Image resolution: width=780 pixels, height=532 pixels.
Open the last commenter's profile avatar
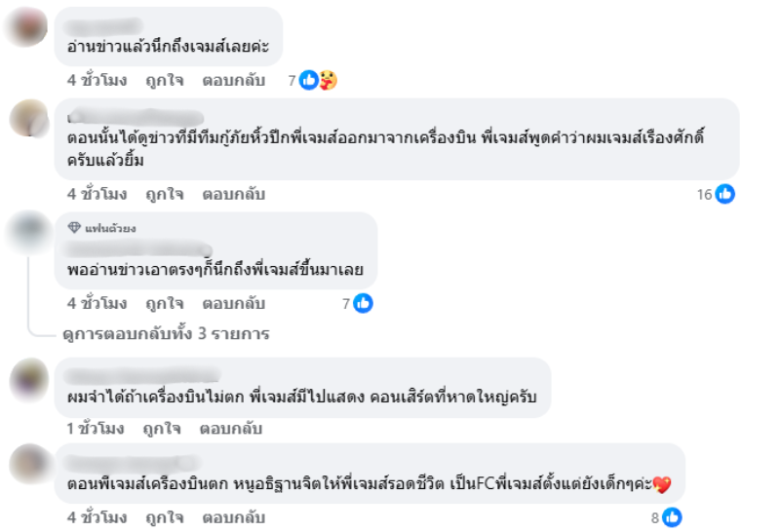[28, 464]
